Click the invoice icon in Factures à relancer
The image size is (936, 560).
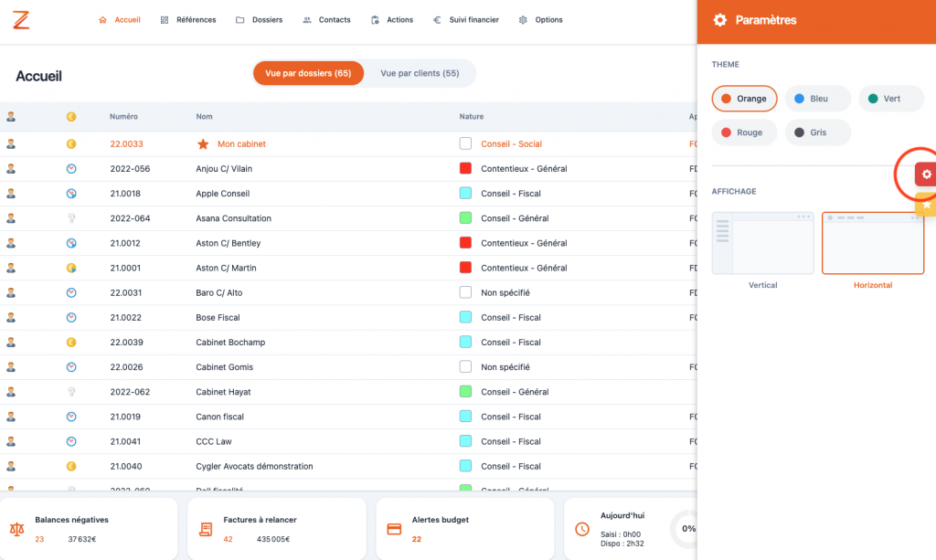206,529
